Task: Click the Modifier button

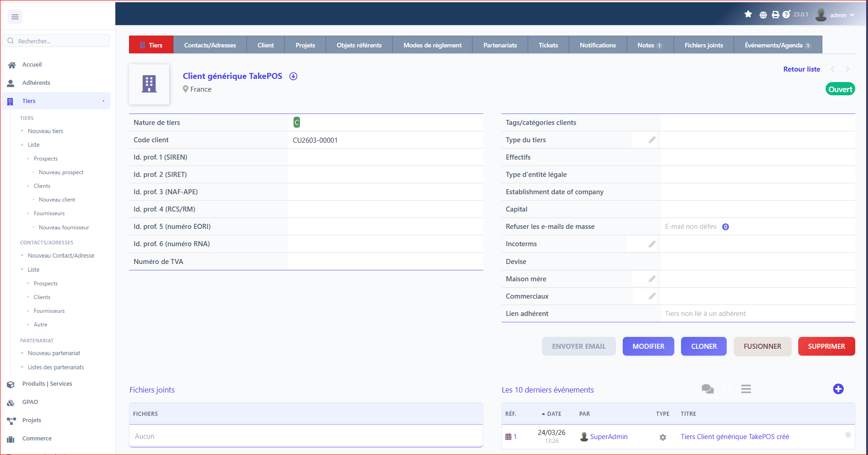Action: [x=648, y=346]
